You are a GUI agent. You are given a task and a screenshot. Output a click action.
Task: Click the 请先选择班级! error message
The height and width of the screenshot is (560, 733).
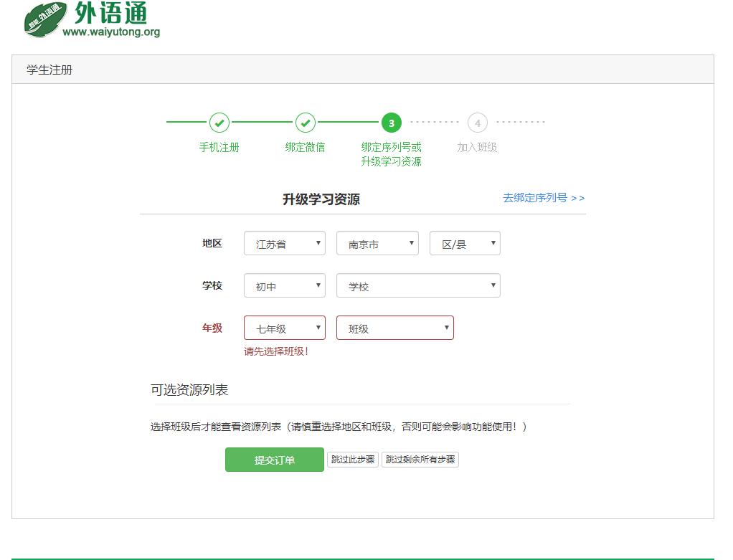(276, 351)
